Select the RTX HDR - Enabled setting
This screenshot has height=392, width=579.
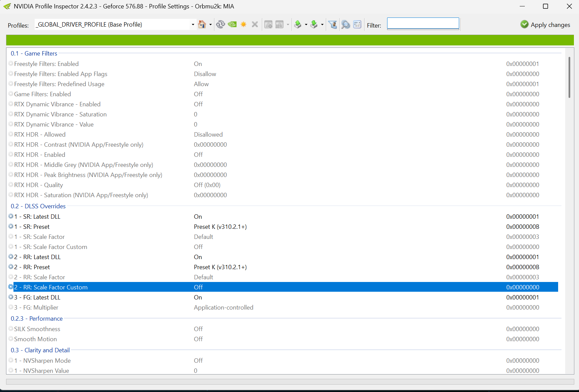coord(283,154)
